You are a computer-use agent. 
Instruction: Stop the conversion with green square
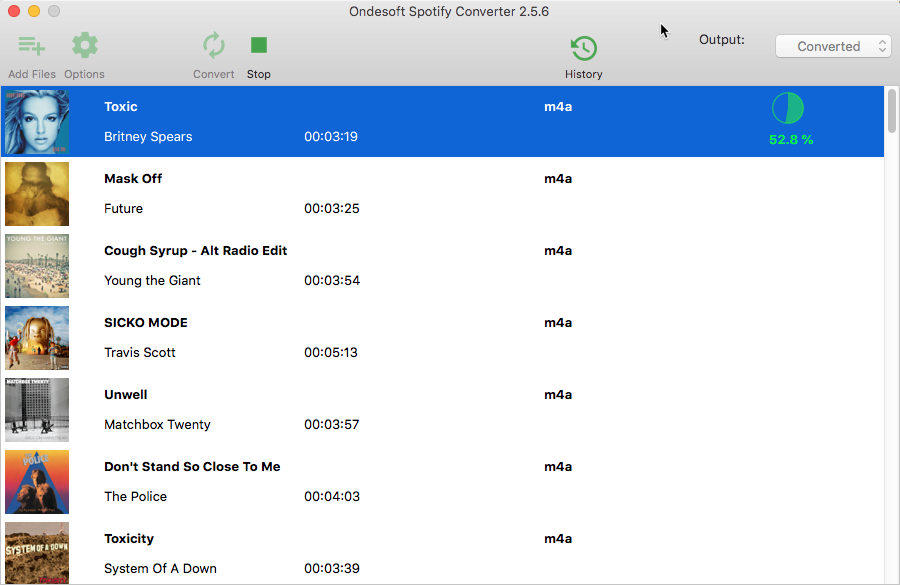pyautogui.click(x=259, y=45)
